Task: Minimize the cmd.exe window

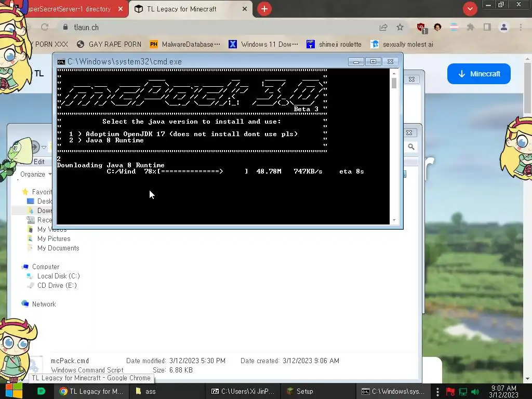Action: coord(356,61)
